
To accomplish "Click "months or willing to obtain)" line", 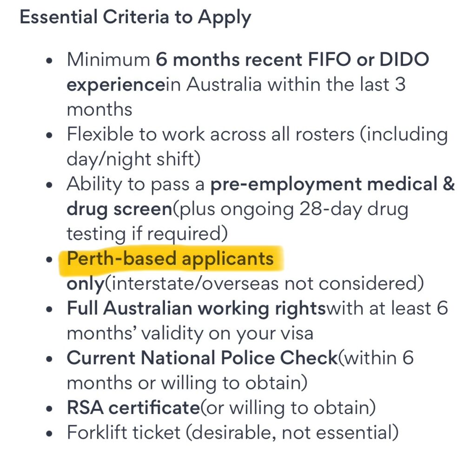I will 187,383.
